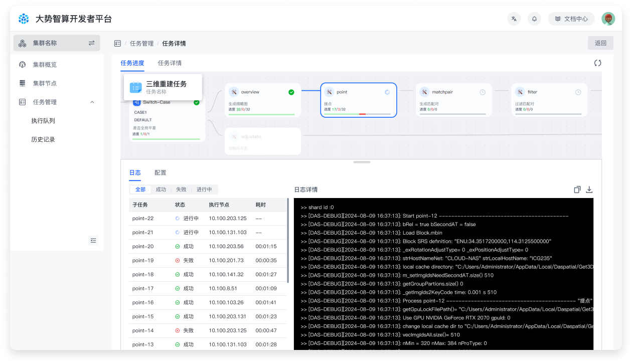
Task: Click the panel resize handle bar
Action: pos(362,162)
